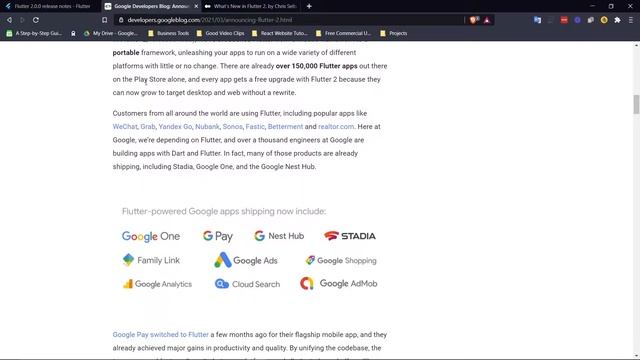Click the Brave Rewards triangle icon

[487, 20]
